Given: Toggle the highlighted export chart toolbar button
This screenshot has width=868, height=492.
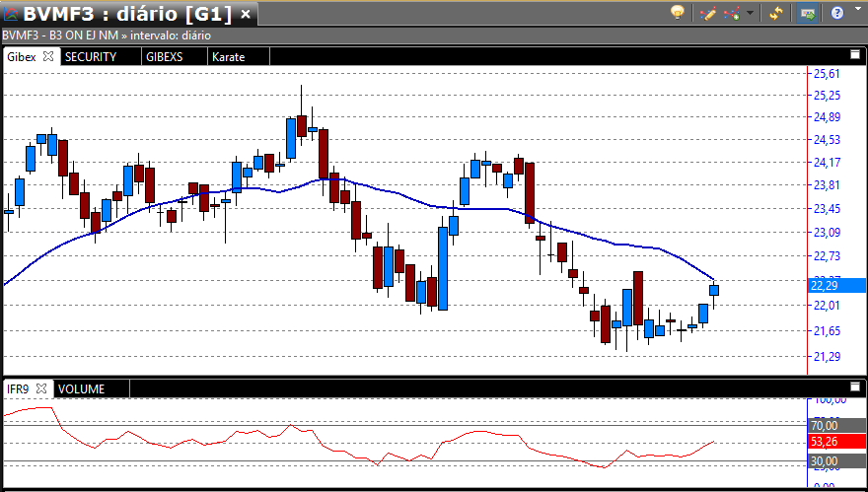Looking at the screenshot, I should point(807,13).
